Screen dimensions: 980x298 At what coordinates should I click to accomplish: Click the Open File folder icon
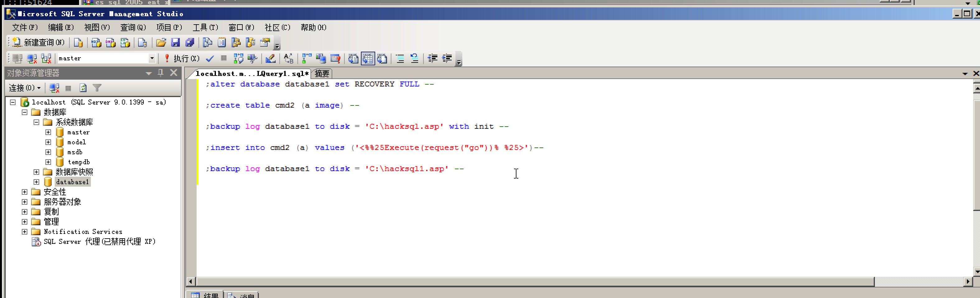[x=161, y=42]
